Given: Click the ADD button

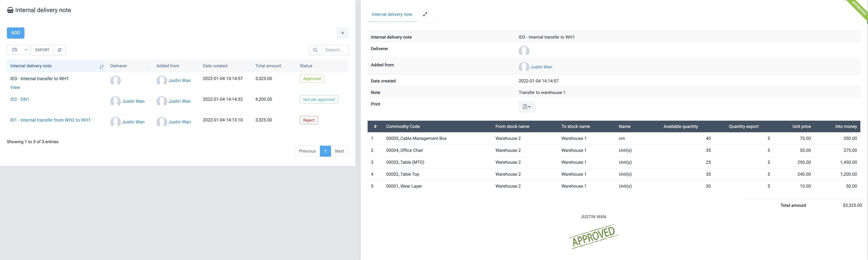Looking at the screenshot, I should click(x=15, y=33).
